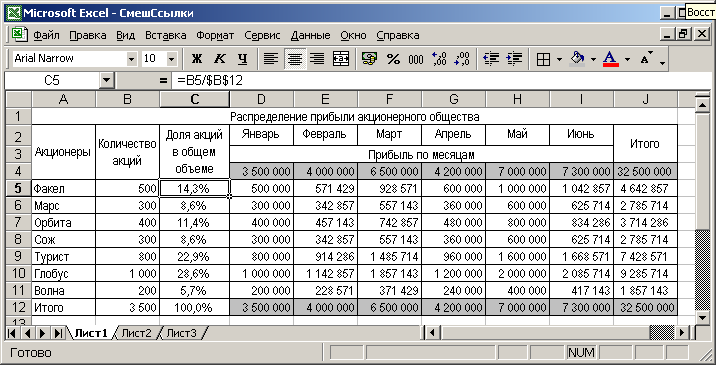Select cell with 22,9% share
Viewport: 716px width, 365px height.
tap(195, 256)
